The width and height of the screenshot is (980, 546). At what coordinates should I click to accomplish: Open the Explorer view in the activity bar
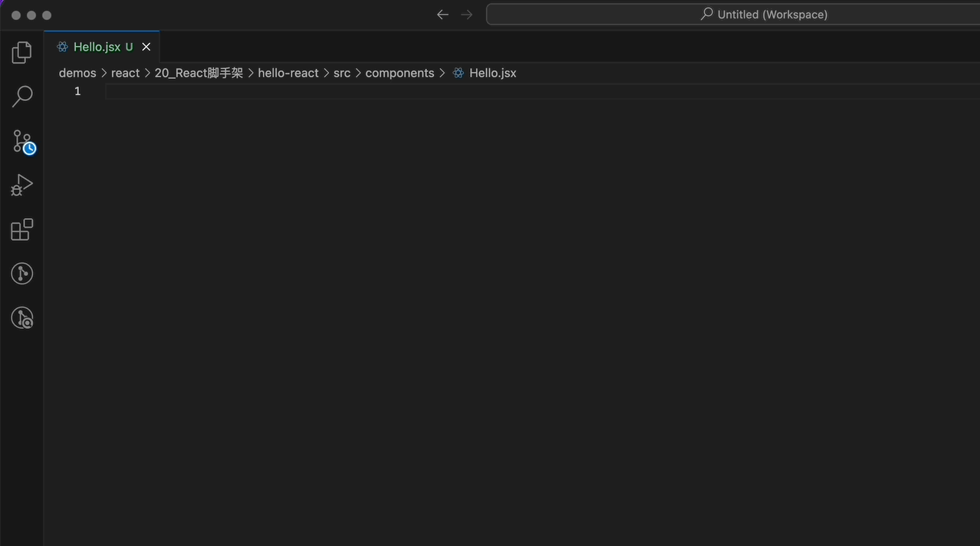(21, 51)
